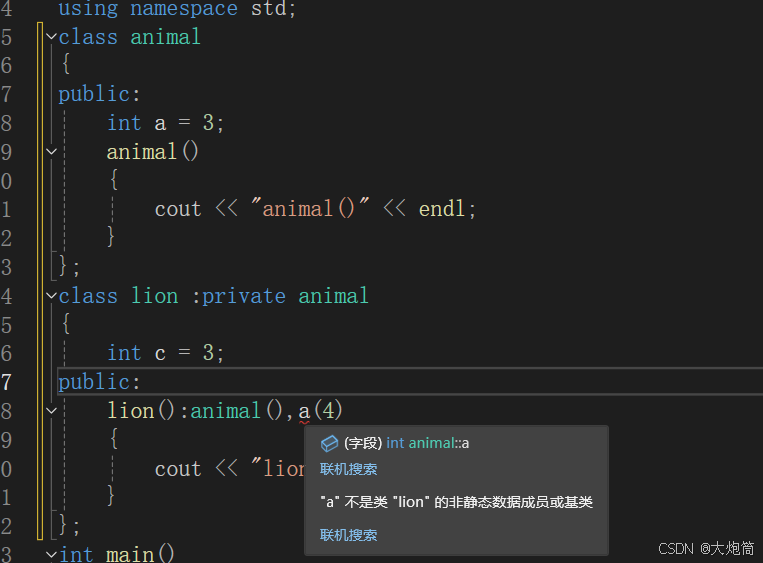Click the error-underlined a in lion initializer
Viewport: 763px width, 563px height.
click(x=304, y=413)
